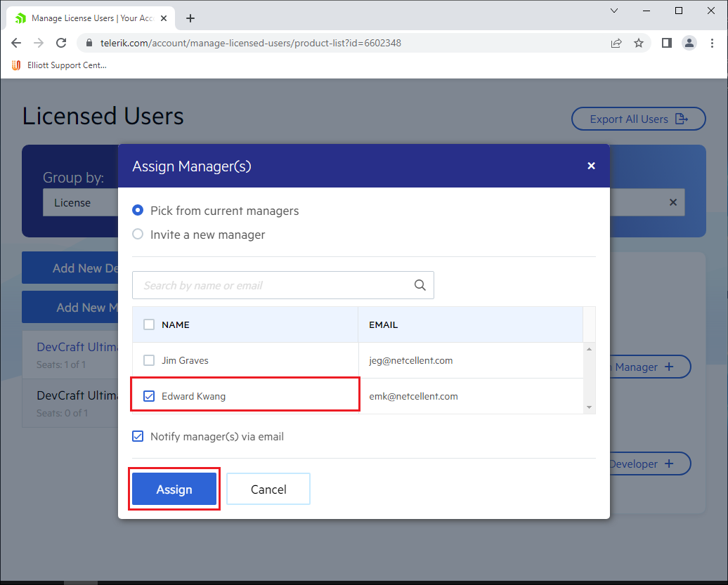Click the Add New Manager button

[70, 307]
